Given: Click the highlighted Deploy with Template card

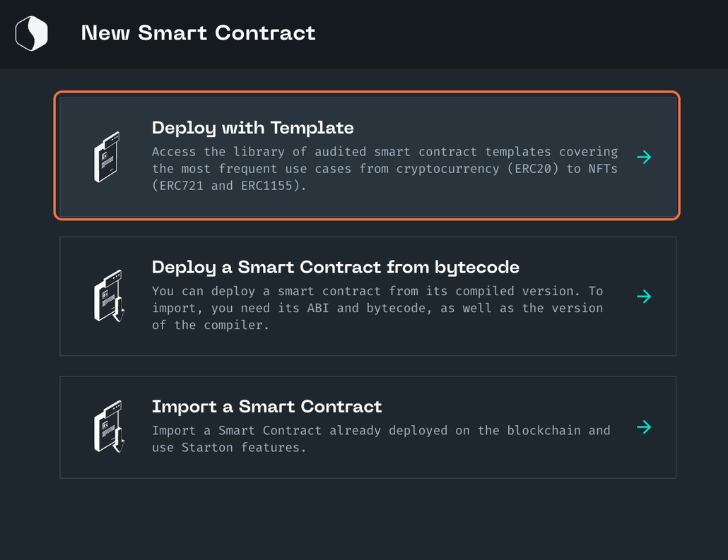Looking at the screenshot, I should point(367,156).
